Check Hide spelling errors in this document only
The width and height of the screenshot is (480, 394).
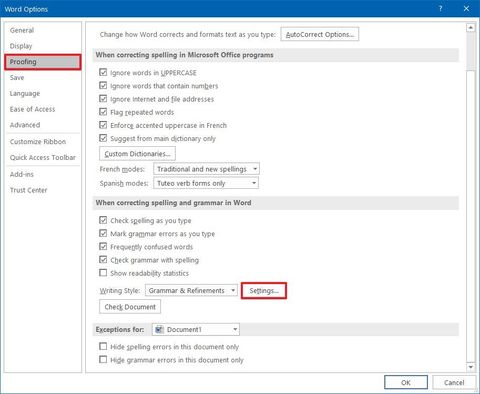[x=103, y=347]
